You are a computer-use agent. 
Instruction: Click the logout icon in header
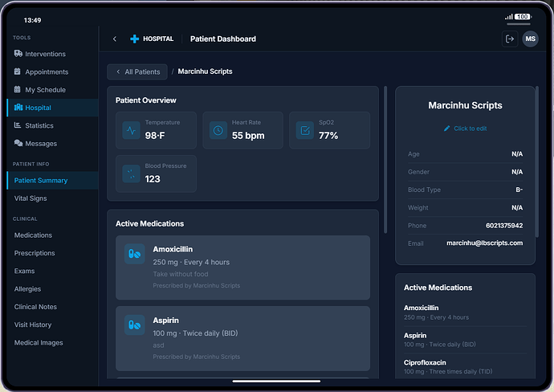[509, 39]
